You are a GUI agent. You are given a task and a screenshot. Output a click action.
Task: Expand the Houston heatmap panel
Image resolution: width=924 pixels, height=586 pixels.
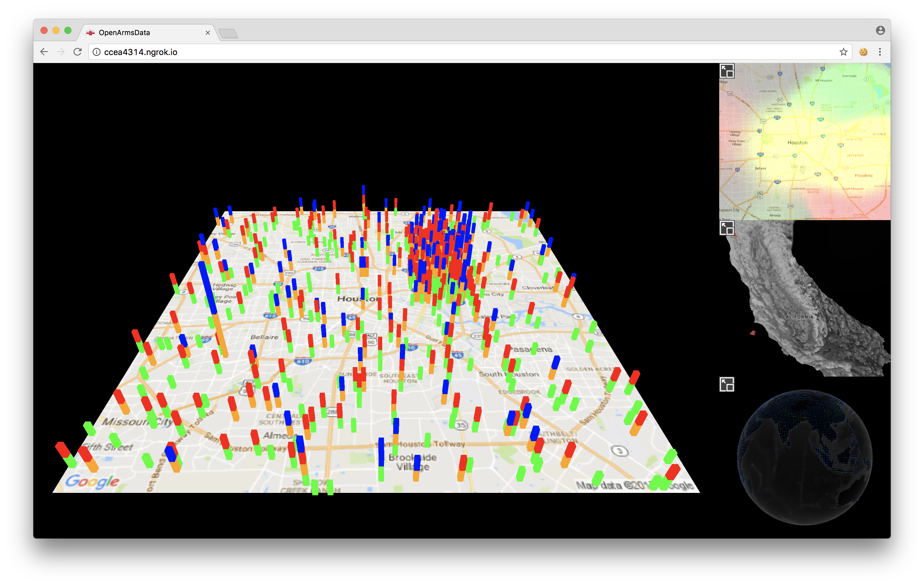(x=726, y=71)
